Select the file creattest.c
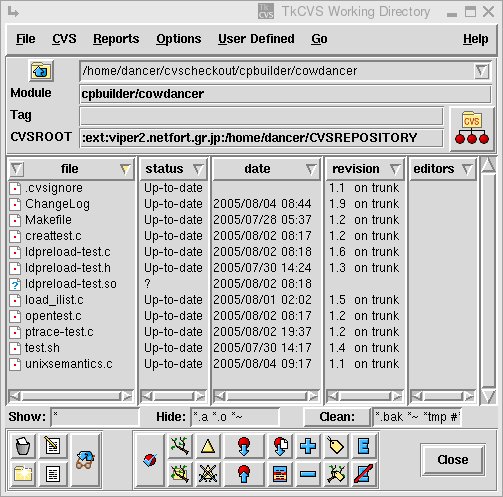Viewport: 503px width, 497px height. tap(53, 236)
